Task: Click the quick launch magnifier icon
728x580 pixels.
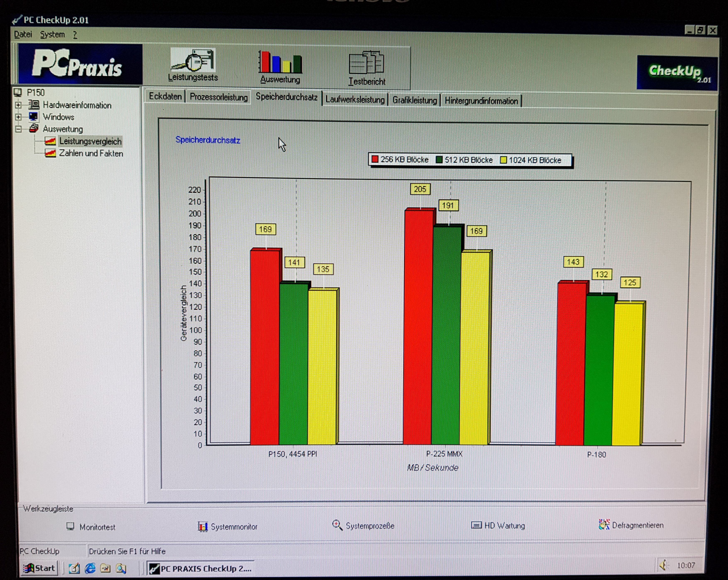Action: point(121,569)
